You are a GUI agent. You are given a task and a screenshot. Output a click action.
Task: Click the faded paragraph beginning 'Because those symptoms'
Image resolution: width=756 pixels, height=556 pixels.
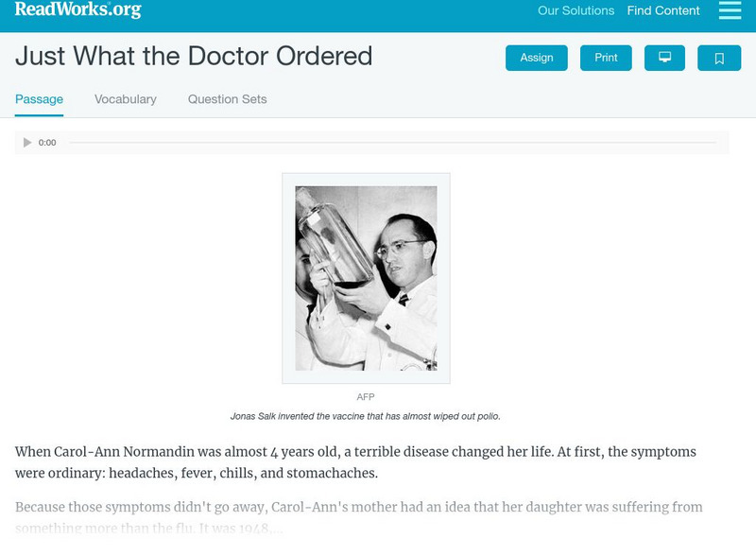[358, 517]
